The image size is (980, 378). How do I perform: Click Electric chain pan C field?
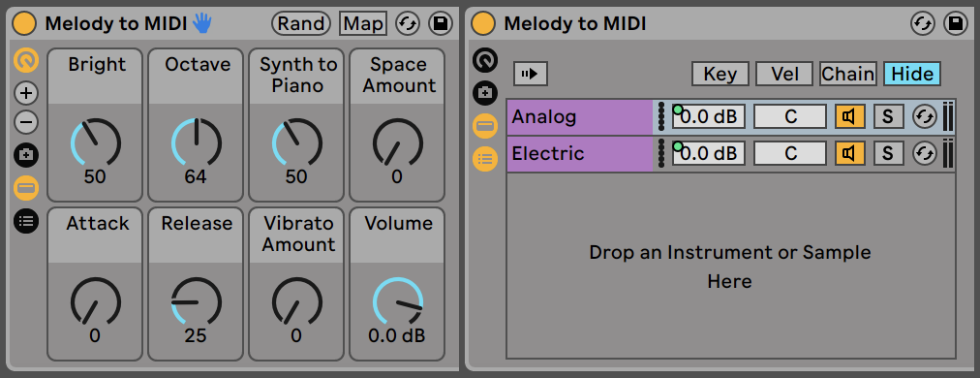click(x=790, y=153)
